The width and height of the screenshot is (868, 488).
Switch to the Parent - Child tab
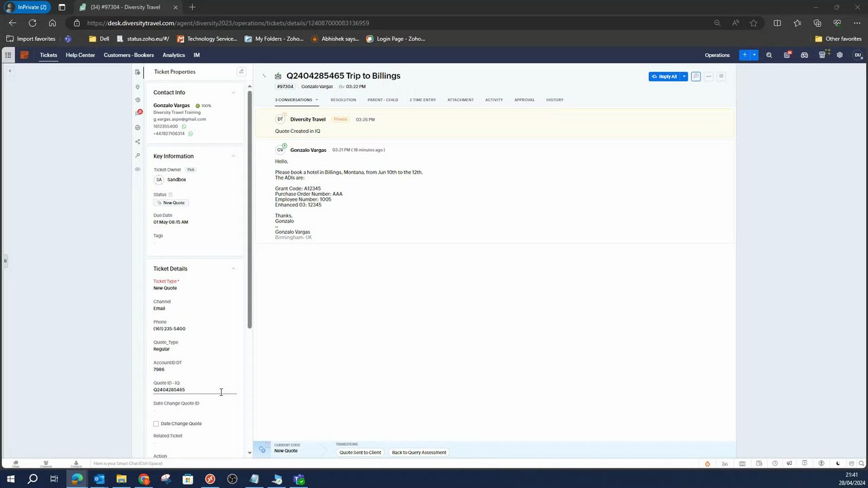click(382, 100)
